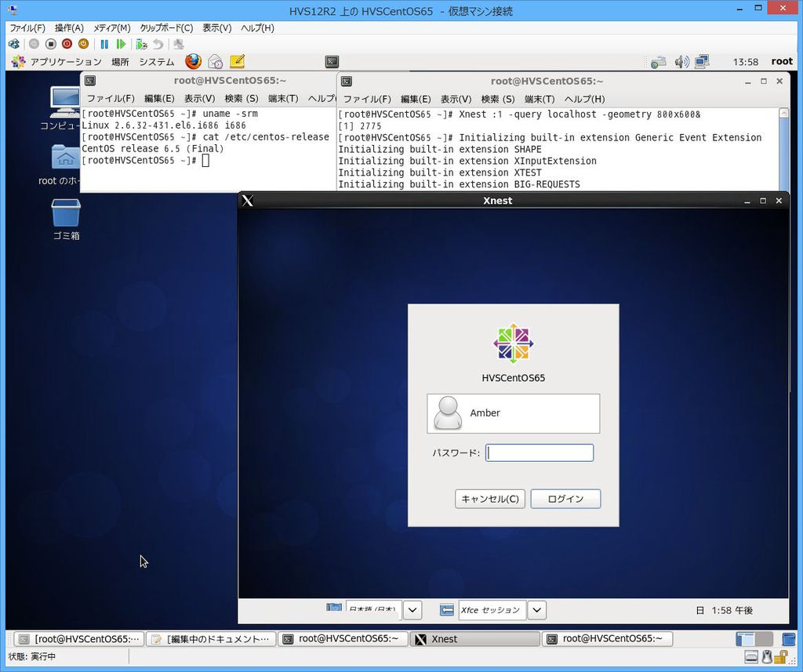
Task: Open the volume speaker tray icon
Action: 681,62
